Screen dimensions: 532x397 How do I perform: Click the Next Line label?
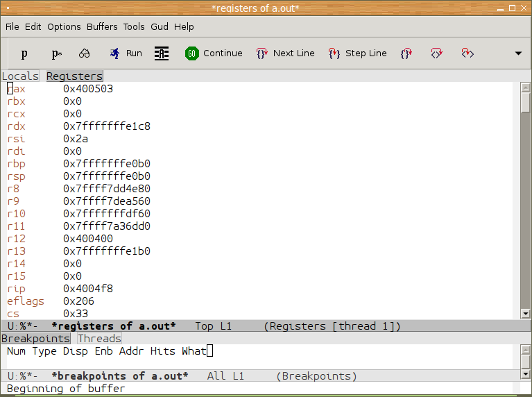[x=294, y=53]
